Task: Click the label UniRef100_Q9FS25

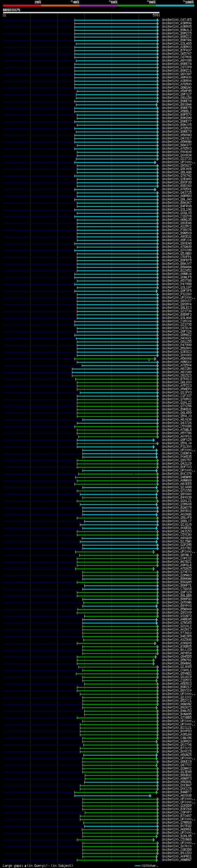Action: click(177, 440)
